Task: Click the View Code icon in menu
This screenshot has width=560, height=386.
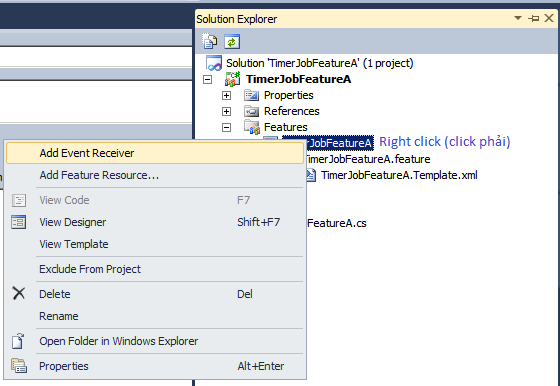Action: tap(19, 200)
